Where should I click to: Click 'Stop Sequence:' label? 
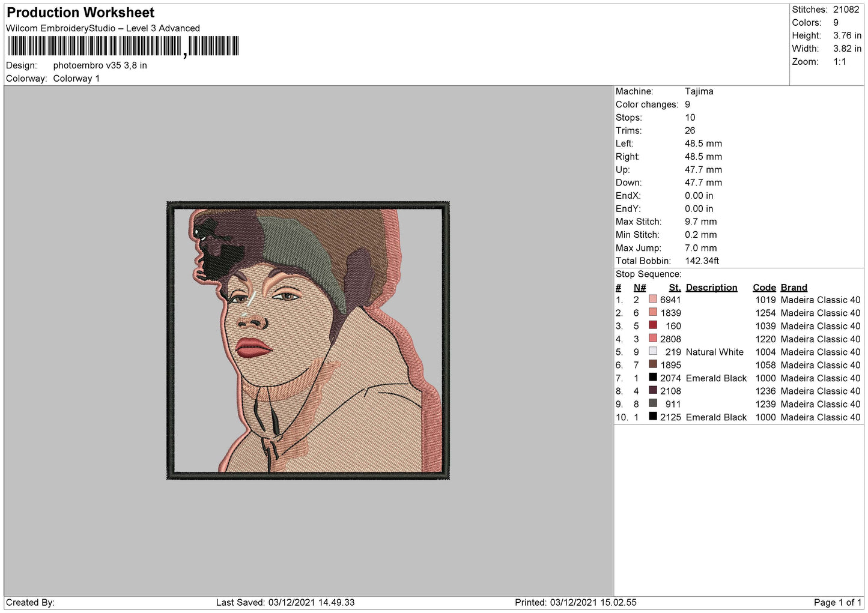(x=648, y=274)
